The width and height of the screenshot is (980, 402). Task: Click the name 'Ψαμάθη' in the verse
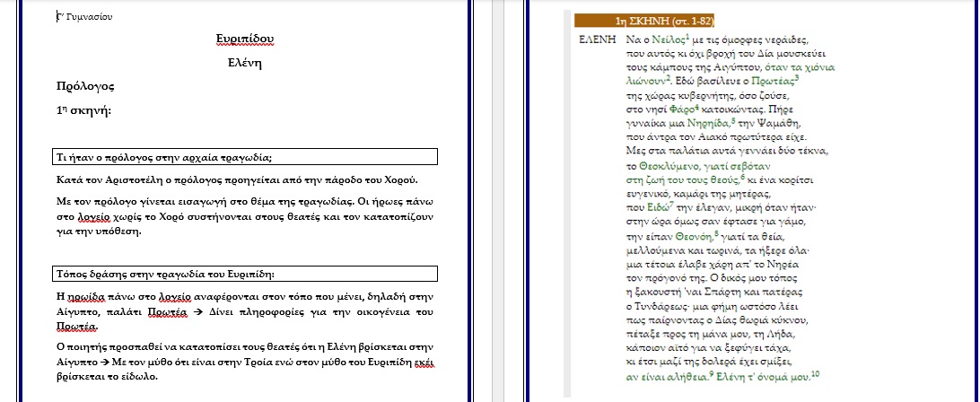coord(777,123)
